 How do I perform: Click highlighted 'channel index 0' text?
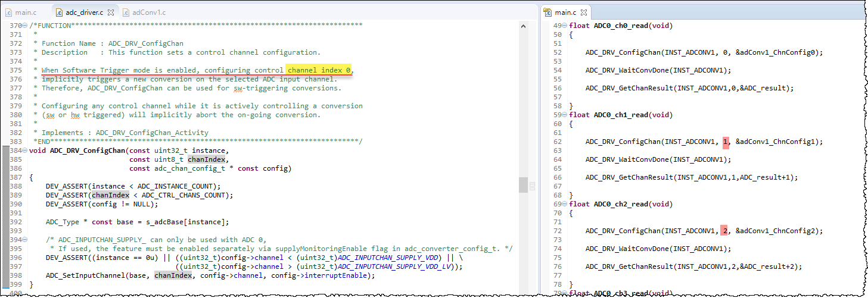[x=319, y=70]
